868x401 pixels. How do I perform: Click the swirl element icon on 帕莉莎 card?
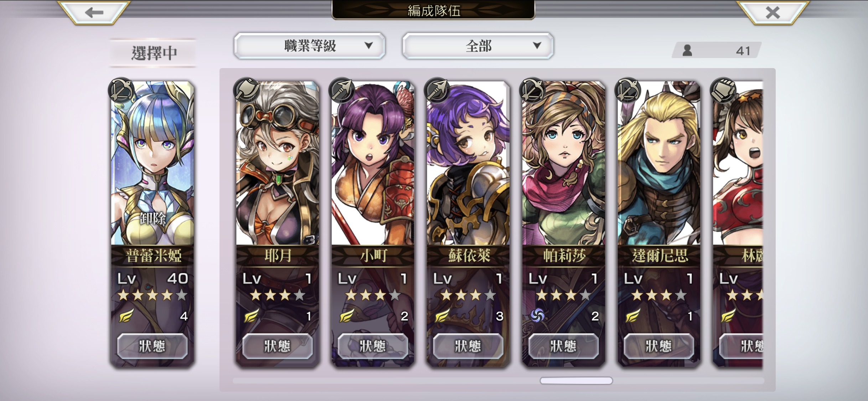[537, 315]
